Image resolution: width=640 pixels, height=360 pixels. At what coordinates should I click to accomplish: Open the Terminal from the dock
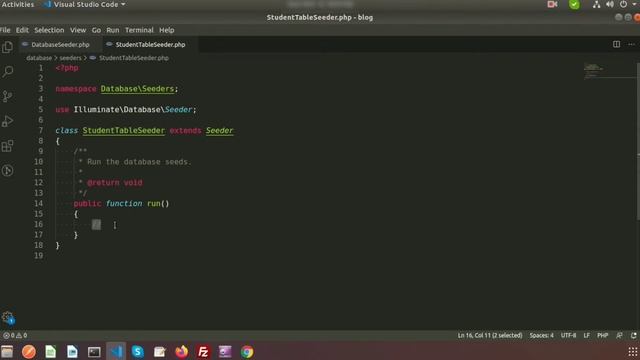pyautogui.click(x=94, y=351)
